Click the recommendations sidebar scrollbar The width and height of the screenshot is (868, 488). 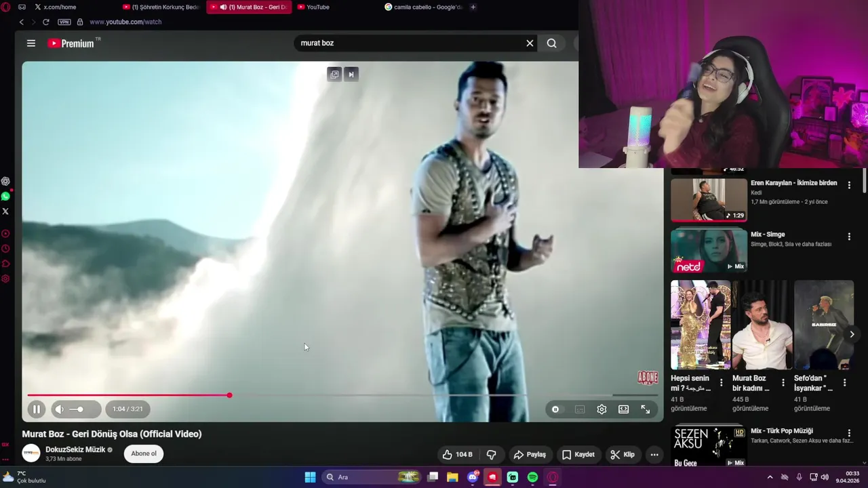(x=865, y=180)
